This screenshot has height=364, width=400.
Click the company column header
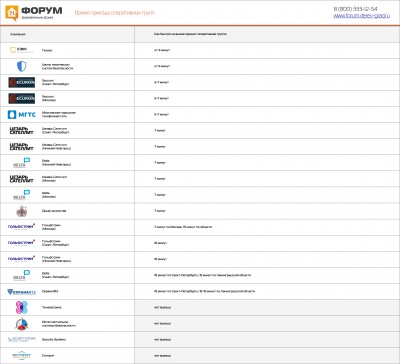pos(18,34)
